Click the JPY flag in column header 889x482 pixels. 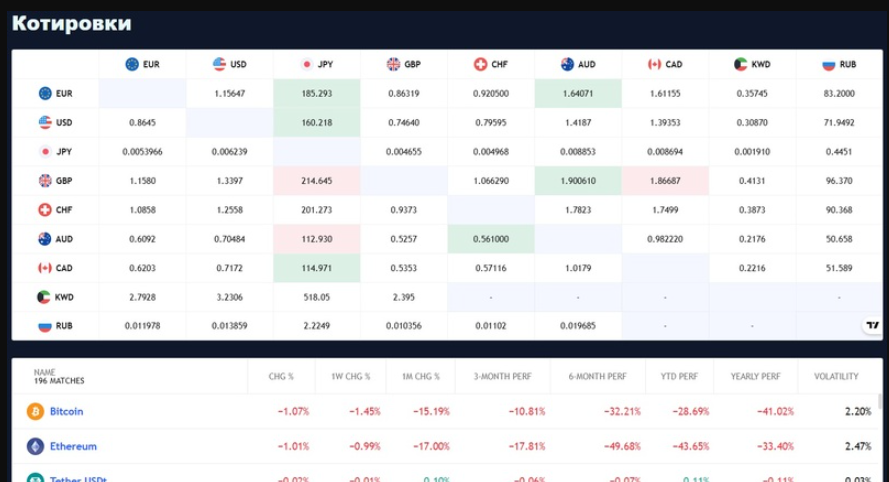tap(307, 64)
